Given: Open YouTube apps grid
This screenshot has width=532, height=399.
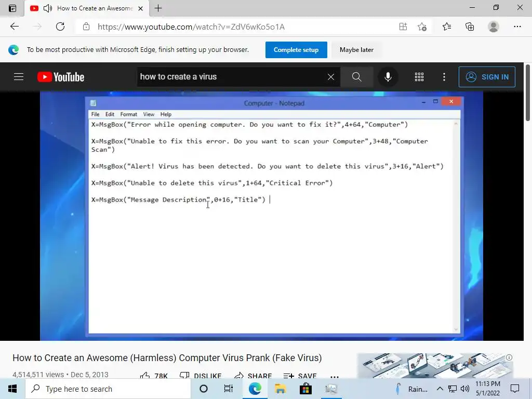Looking at the screenshot, I should tap(419, 77).
